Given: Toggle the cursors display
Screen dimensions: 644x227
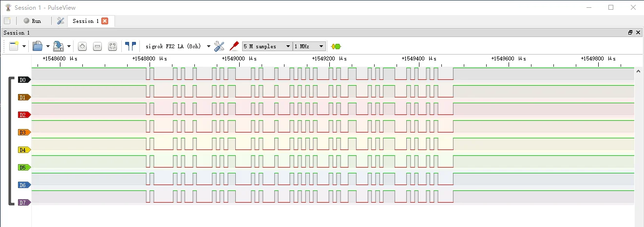Looking at the screenshot, I should (x=130, y=46).
